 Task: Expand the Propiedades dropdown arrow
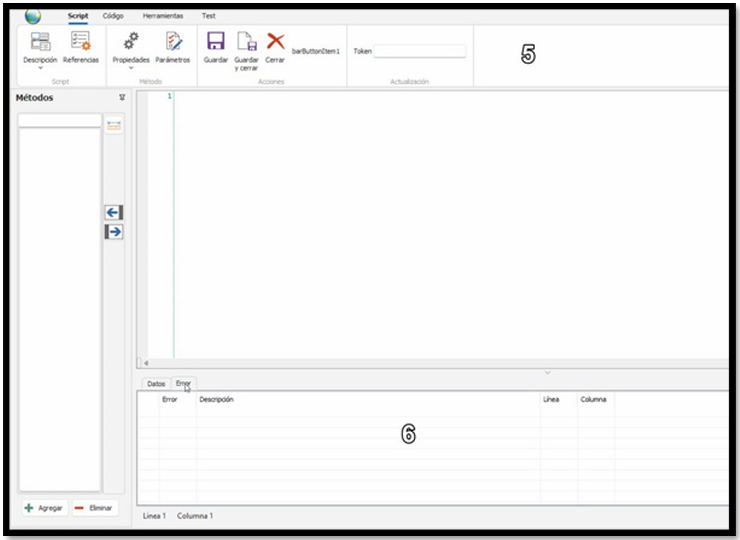(x=130, y=69)
